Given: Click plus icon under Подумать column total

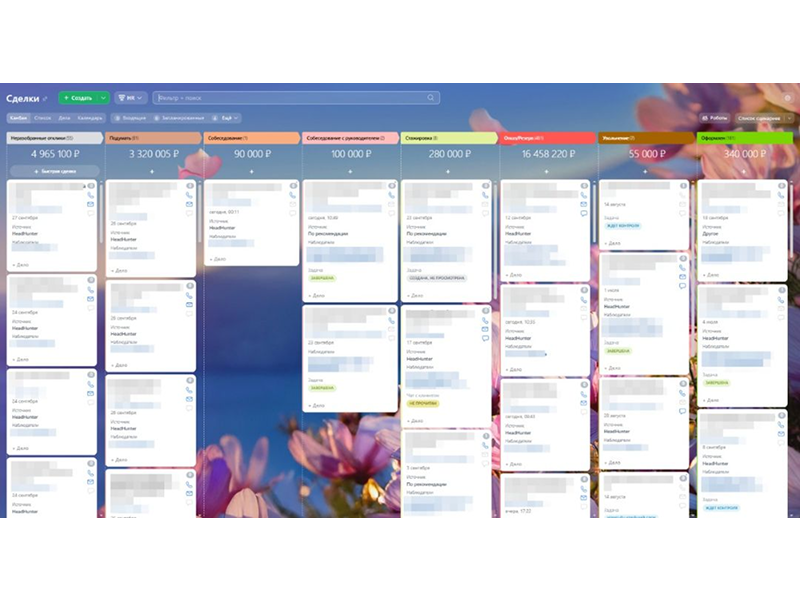Looking at the screenshot, I should tap(153, 171).
